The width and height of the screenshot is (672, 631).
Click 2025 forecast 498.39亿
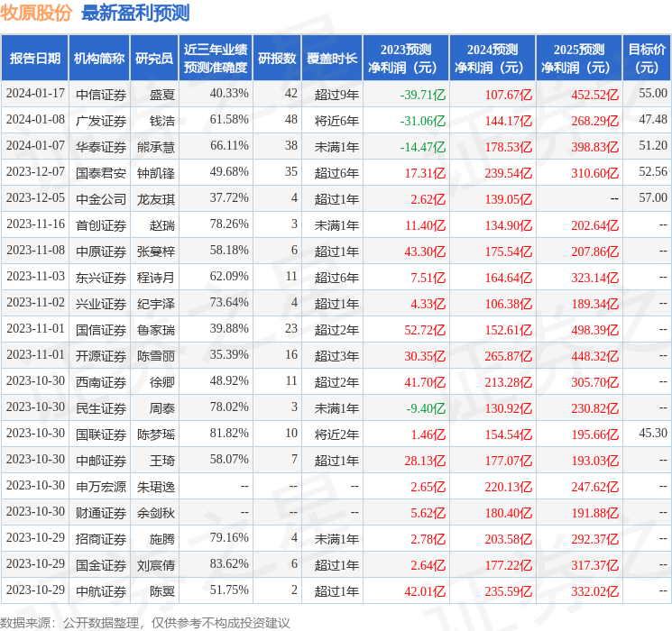coord(594,330)
